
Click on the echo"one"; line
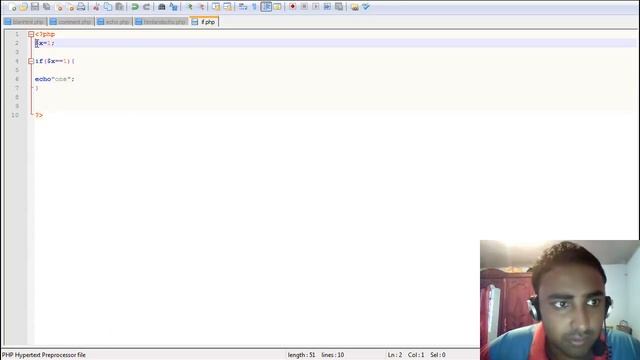55,79
